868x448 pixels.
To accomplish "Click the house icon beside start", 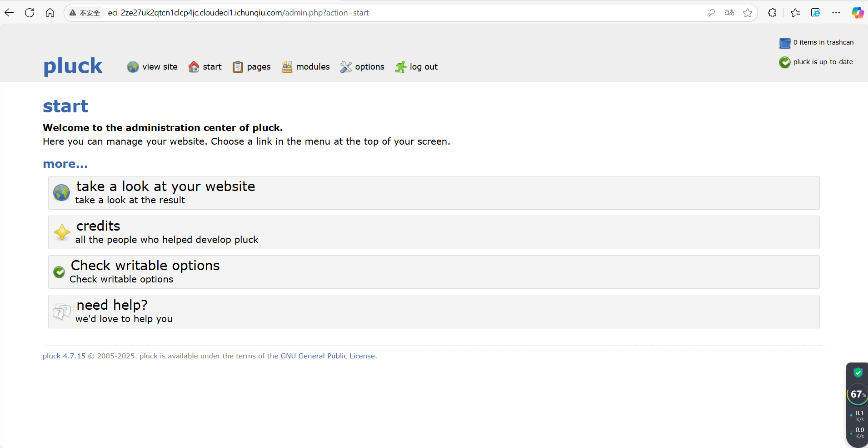I will (x=194, y=67).
